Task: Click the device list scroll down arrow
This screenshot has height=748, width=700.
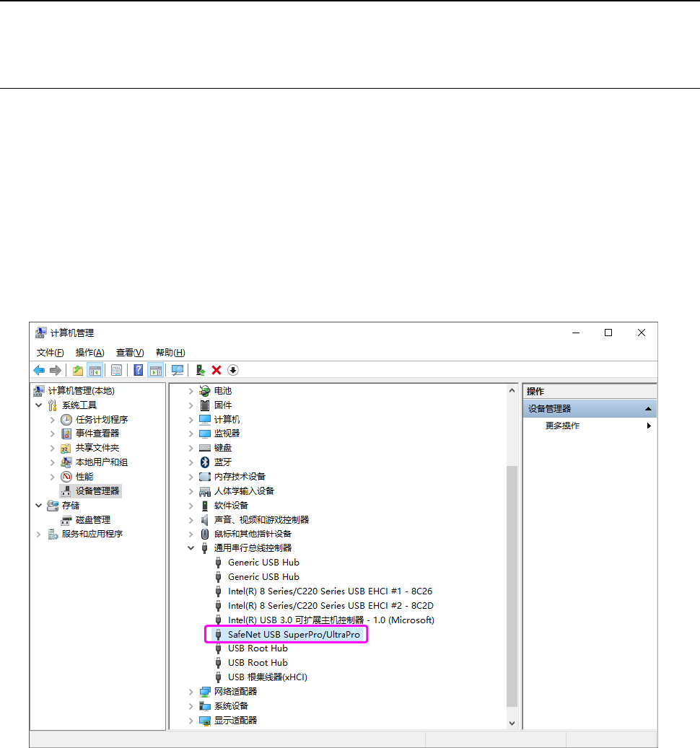Action: tap(512, 723)
